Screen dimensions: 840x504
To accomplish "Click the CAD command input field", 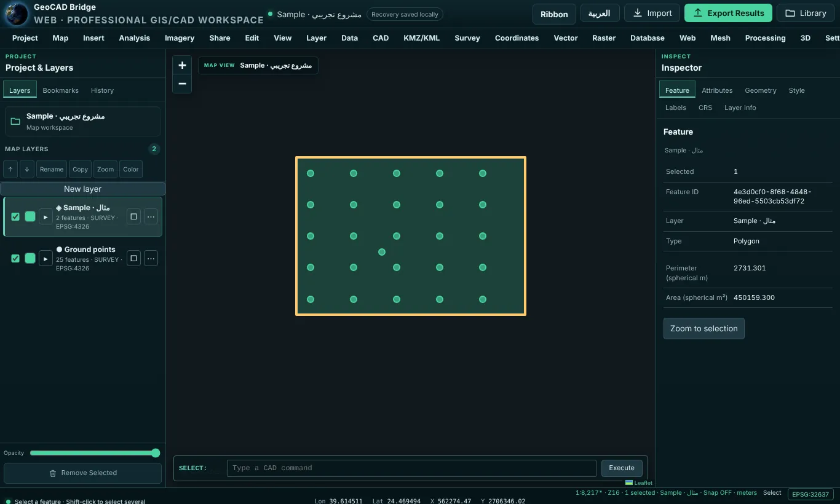I will tap(411, 468).
